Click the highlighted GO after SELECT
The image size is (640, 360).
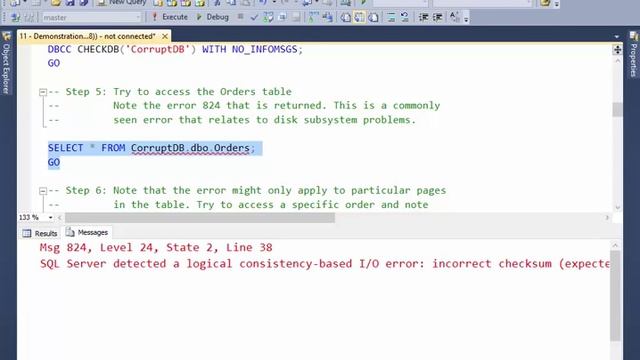54,162
